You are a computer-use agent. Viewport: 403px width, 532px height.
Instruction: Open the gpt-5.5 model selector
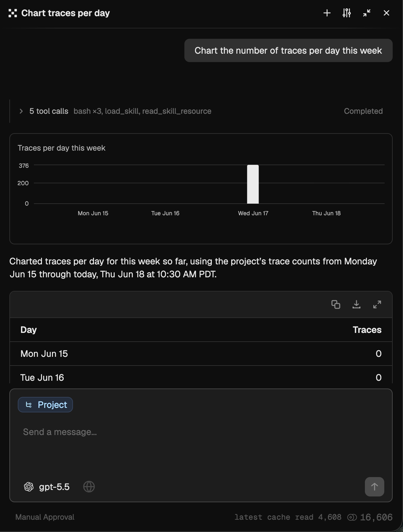47,487
